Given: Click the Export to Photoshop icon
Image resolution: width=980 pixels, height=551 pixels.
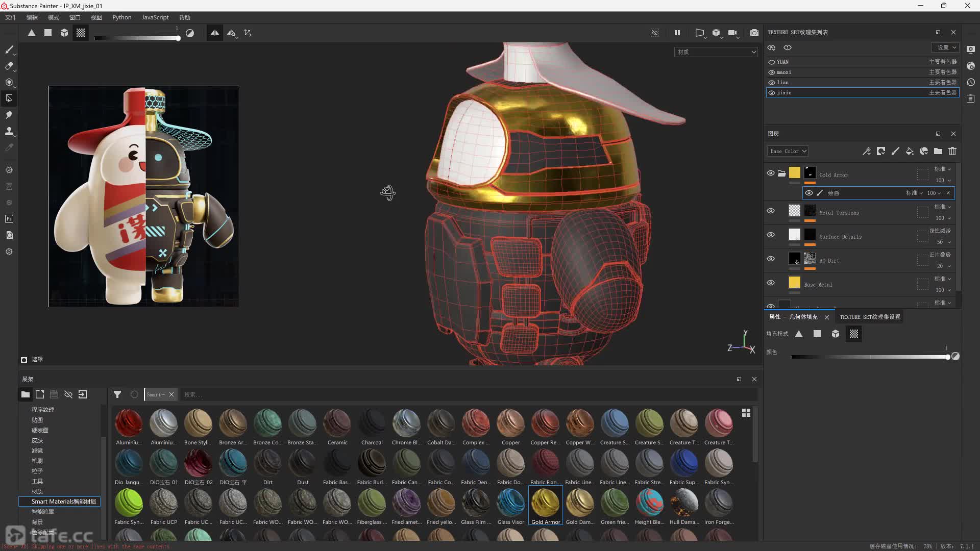Looking at the screenshot, I should click(9, 219).
